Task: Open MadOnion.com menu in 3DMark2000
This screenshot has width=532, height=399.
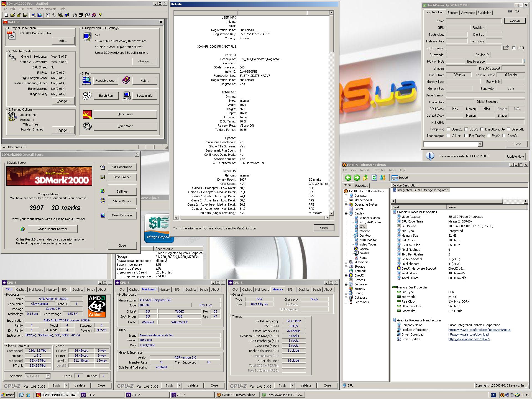Action: (46, 9)
